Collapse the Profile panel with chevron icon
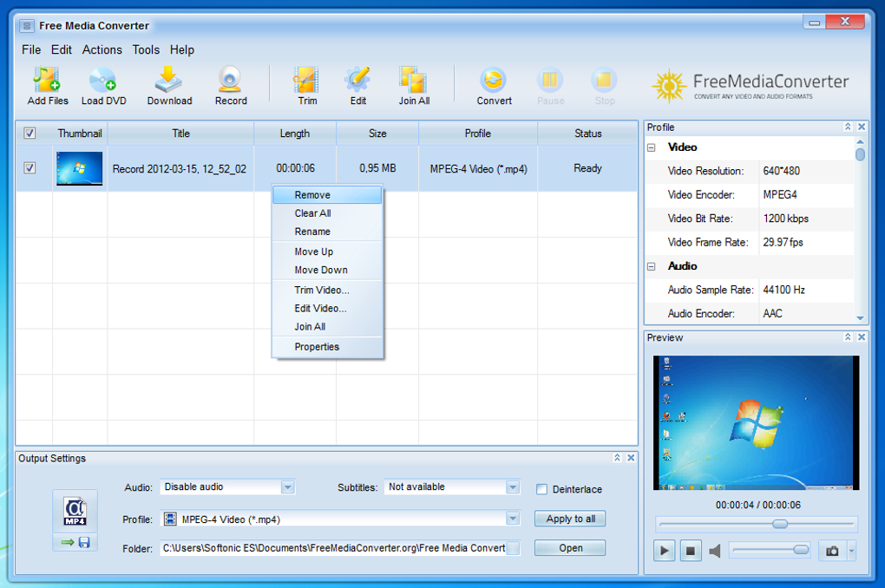Viewport: 885px width, 588px height. point(847,127)
